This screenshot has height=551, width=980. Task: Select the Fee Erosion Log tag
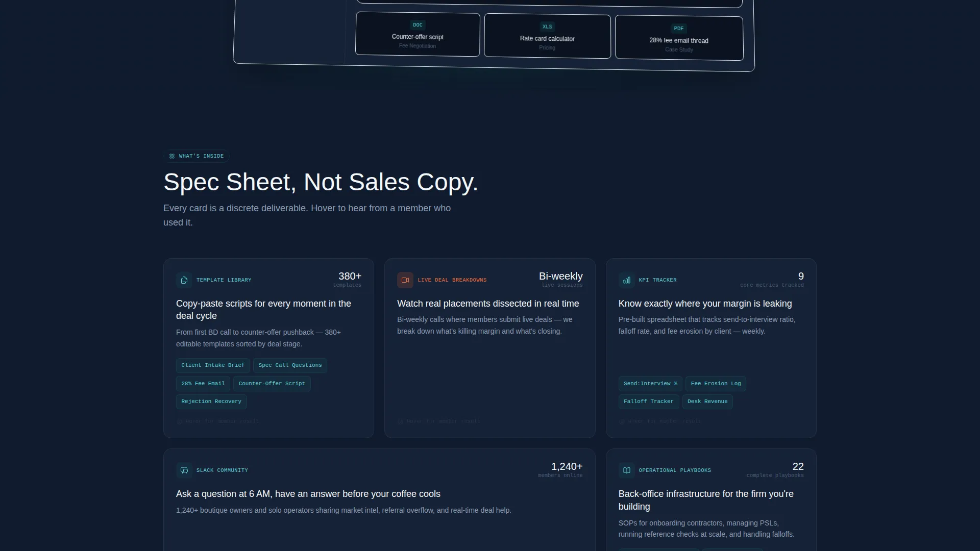pyautogui.click(x=716, y=384)
